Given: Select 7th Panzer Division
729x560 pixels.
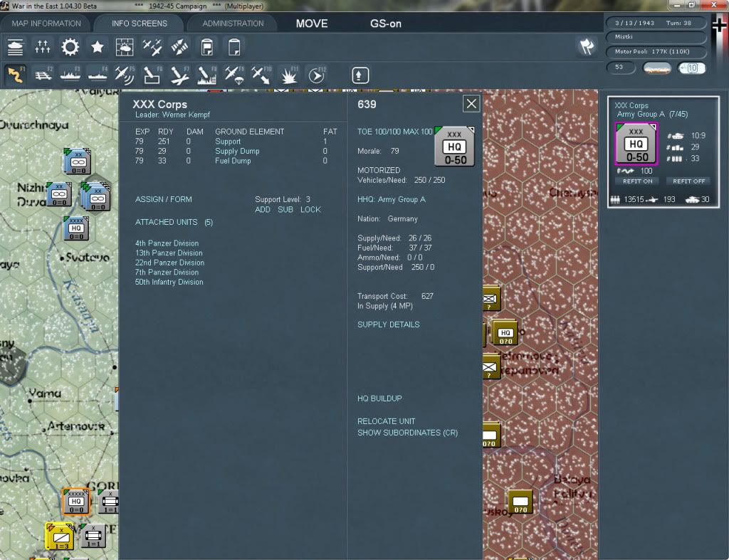Looking at the screenshot, I should coord(167,273).
